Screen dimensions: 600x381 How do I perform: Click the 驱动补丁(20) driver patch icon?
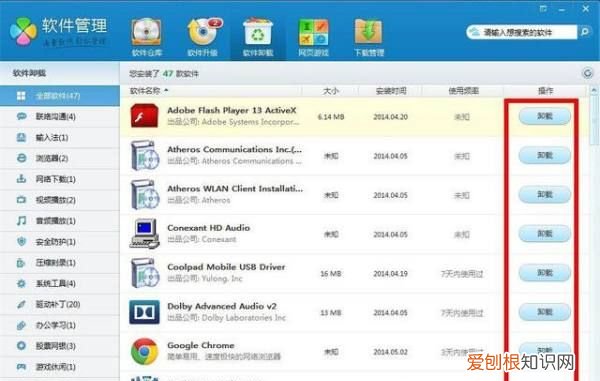pyautogui.click(x=21, y=304)
